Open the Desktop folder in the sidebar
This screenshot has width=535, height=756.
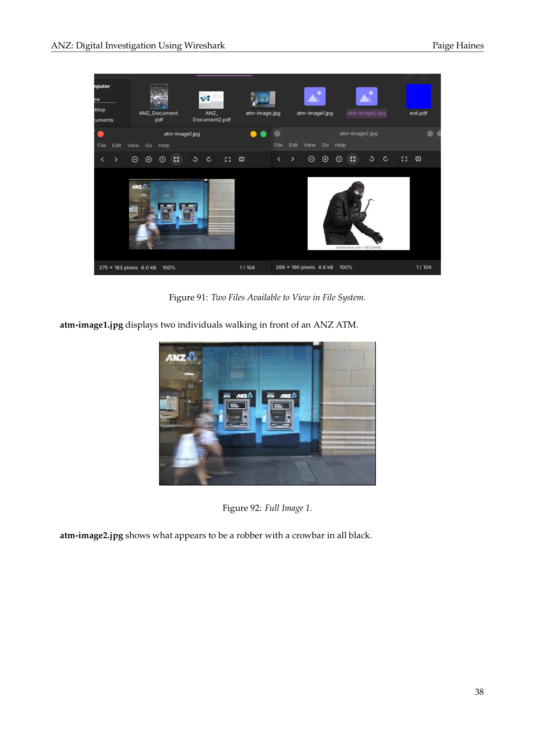coord(99,110)
